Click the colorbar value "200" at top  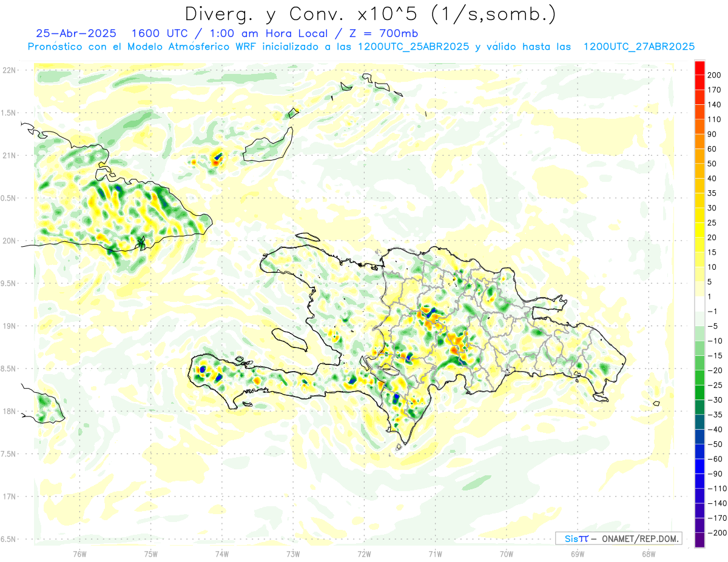point(714,75)
